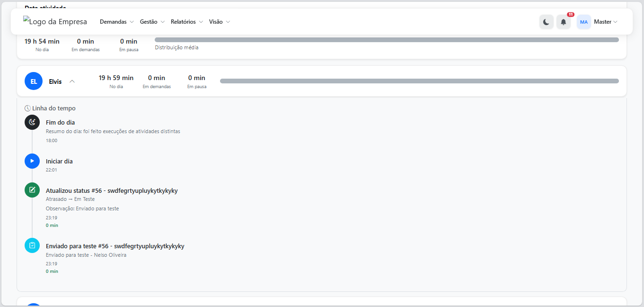Viewport: 644px width, 307px height.
Task: Click the MA user avatar
Action: pos(583,22)
